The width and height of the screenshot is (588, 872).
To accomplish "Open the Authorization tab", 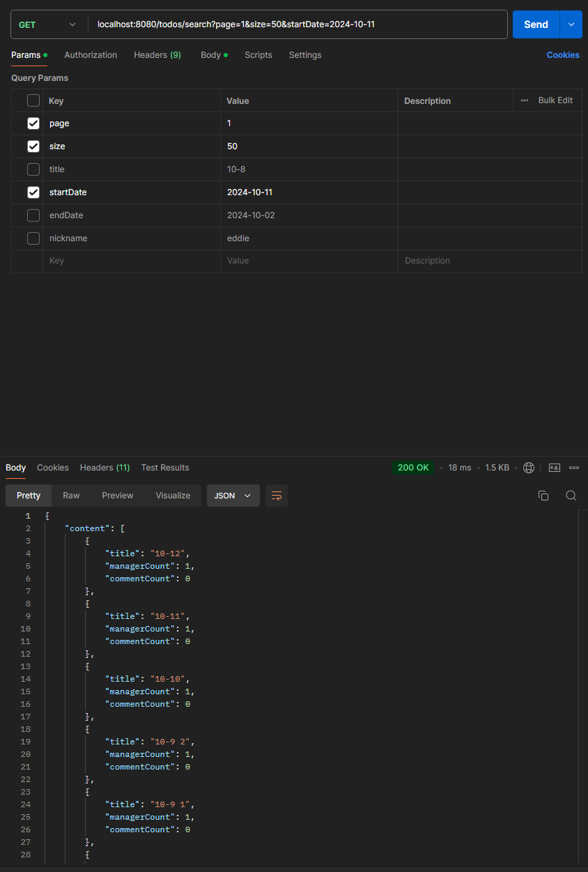I will [x=91, y=55].
